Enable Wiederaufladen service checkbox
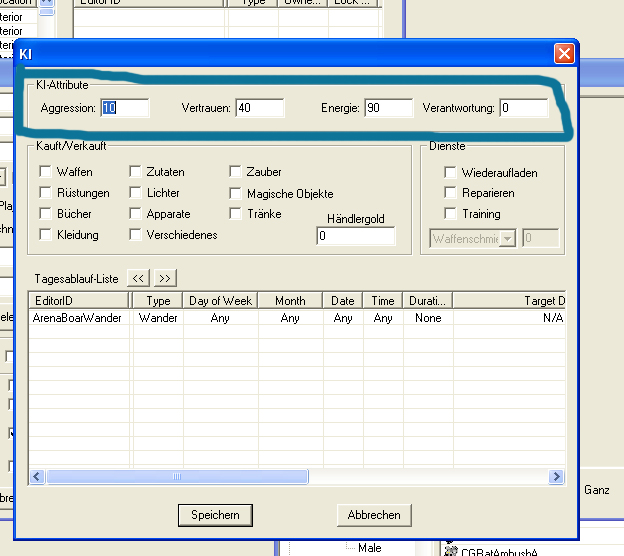This screenshot has width=624, height=556. point(451,173)
